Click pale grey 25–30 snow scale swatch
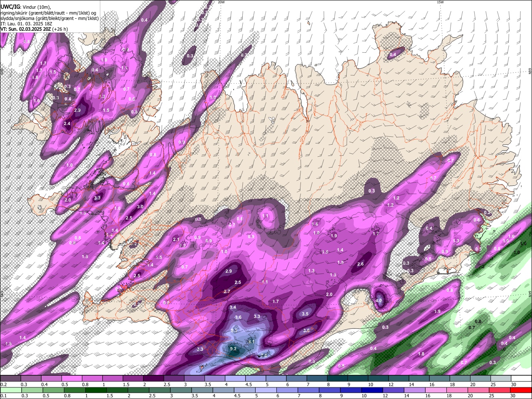532x399 pixels. 500,379
